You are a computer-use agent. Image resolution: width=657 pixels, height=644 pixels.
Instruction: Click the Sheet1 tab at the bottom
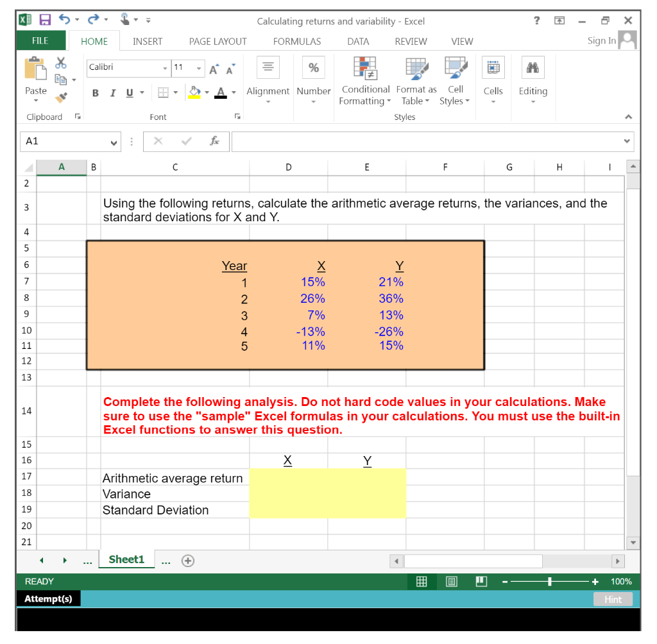[126, 559]
